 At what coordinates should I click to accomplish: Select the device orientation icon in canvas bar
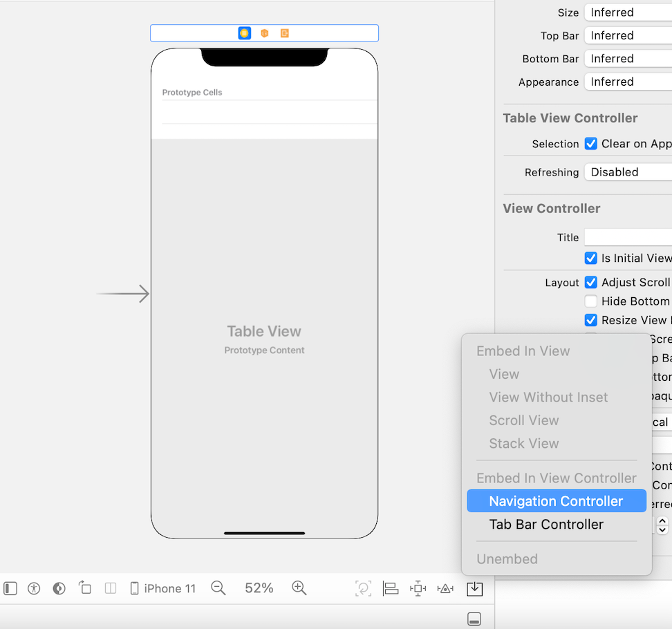(84, 588)
